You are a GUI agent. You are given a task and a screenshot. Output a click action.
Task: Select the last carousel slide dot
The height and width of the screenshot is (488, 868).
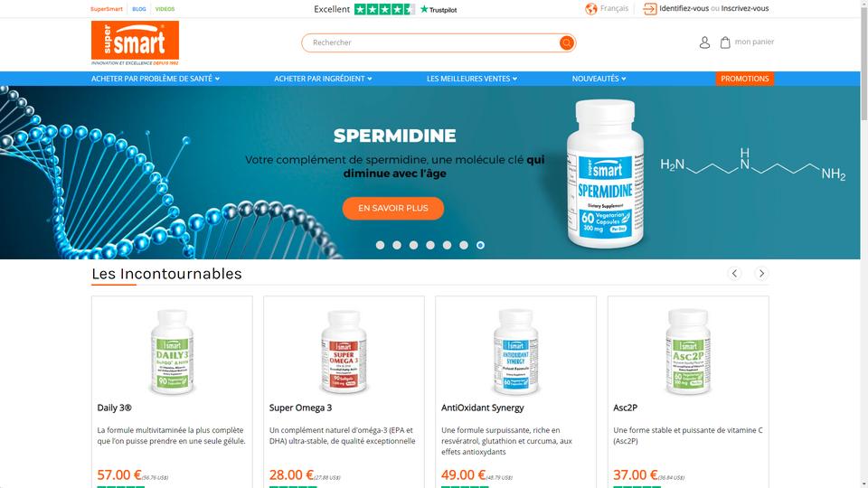point(480,245)
